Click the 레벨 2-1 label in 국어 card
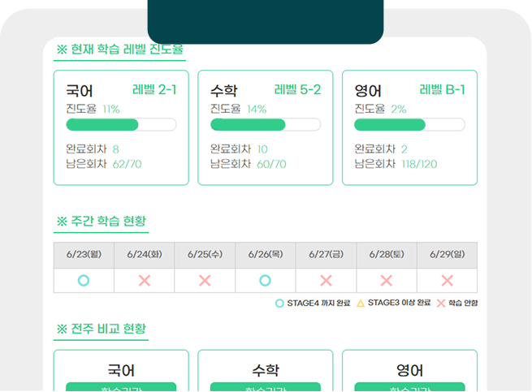The width and height of the screenshot is (532, 392). (x=154, y=90)
